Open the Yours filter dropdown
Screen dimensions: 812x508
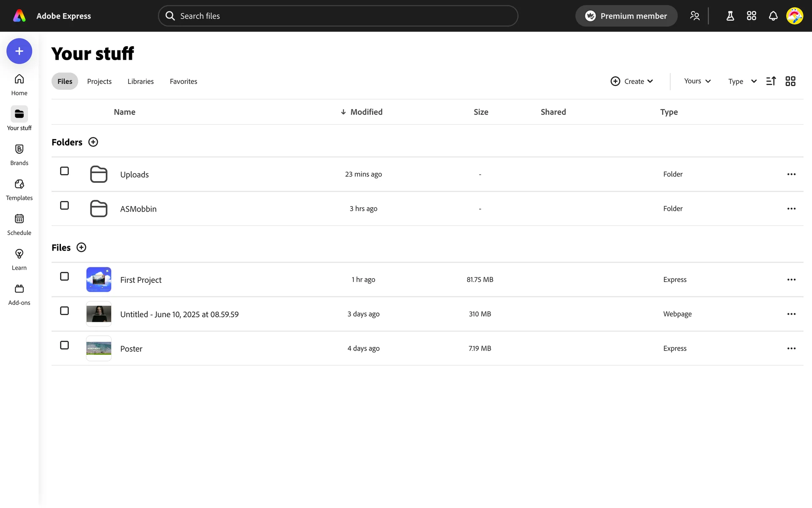coord(697,81)
